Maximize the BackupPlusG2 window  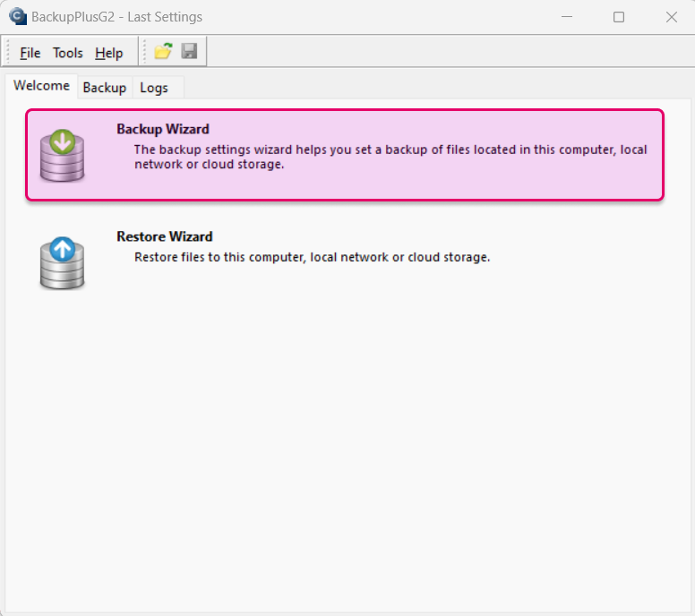(619, 17)
